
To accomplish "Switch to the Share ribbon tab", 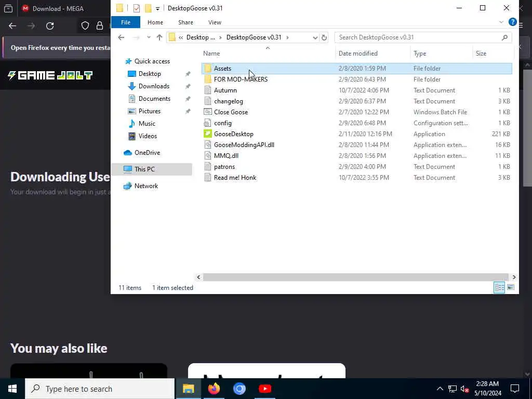I will (x=185, y=22).
